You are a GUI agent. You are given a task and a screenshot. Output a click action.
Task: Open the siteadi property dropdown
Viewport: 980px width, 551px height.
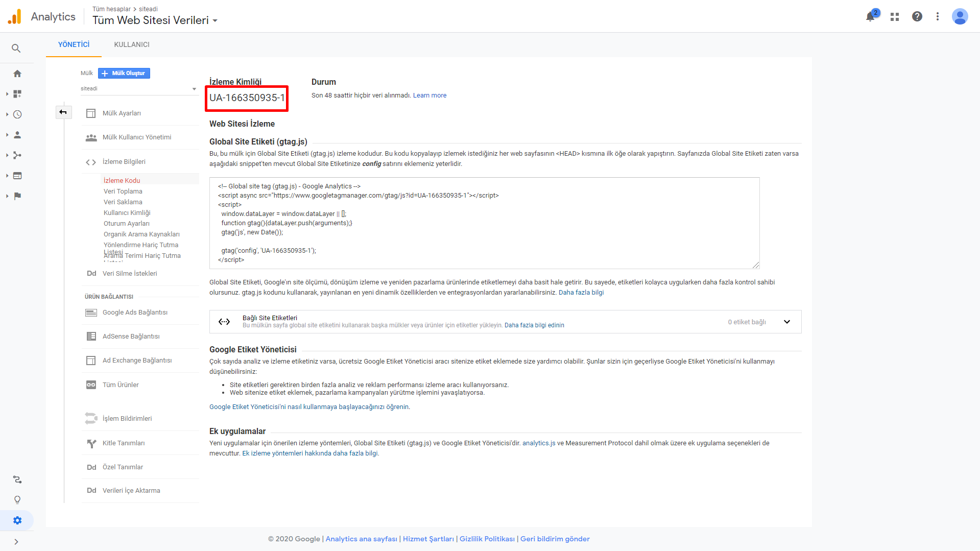tap(138, 89)
